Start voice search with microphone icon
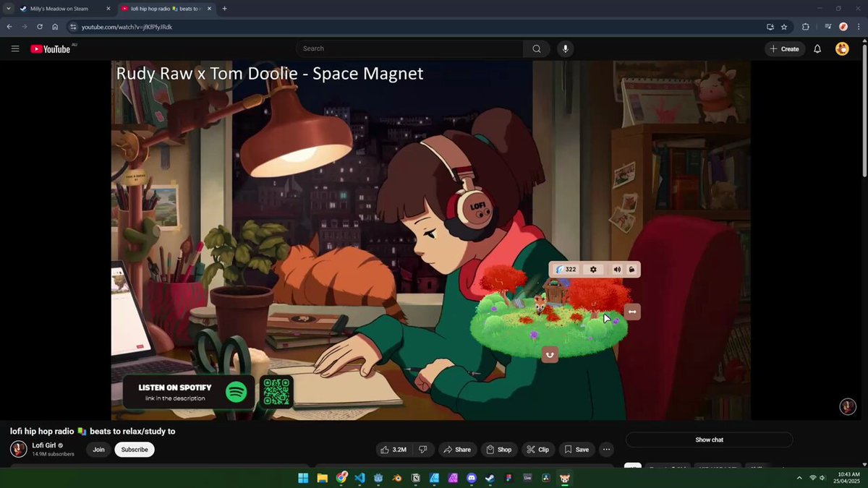This screenshot has height=488, width=868. point(566,48)
